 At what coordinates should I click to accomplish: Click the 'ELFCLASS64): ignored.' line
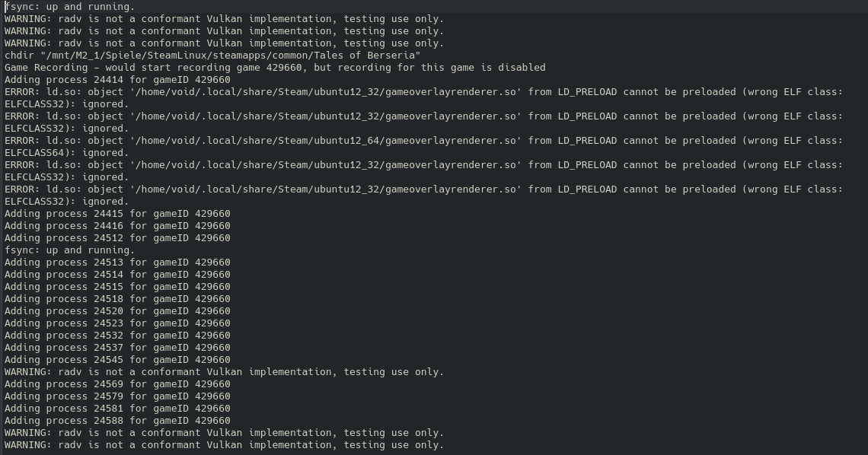(x=67, y=153)
